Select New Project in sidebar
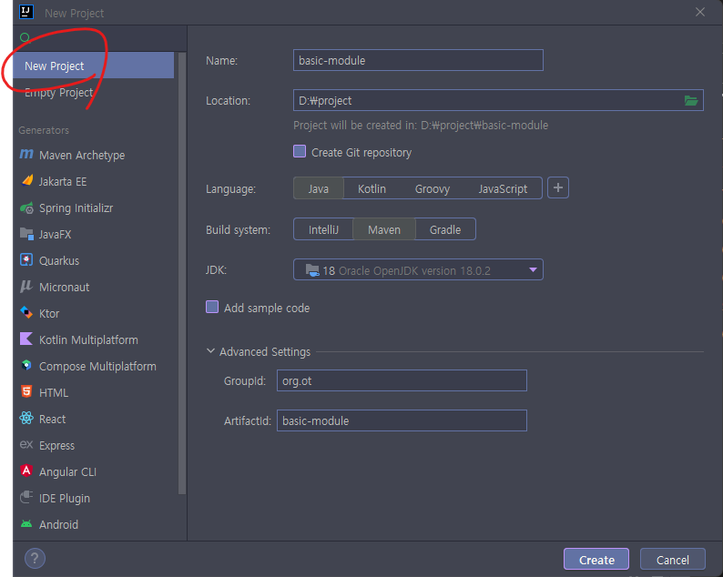The height and width of the screenshot is (577, 723). [x=94, y=65]
